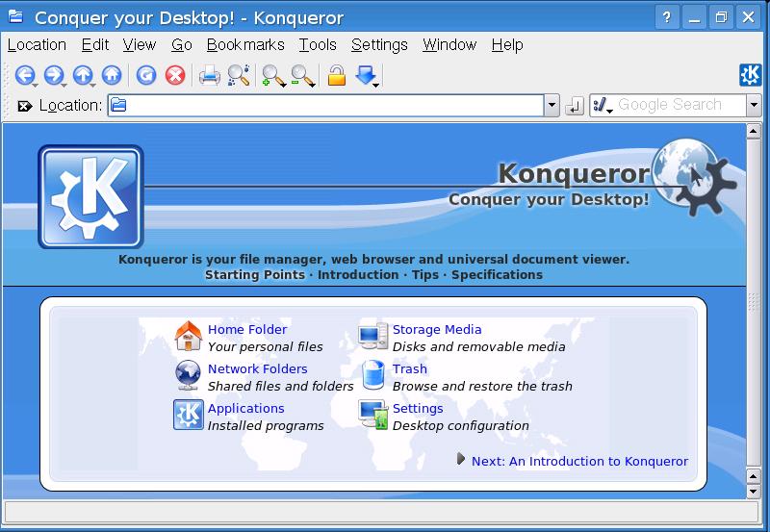The height and width of the screenshot is (532, 770).
Task: Go to the Tips section link
Action: (x=425, y=275)
